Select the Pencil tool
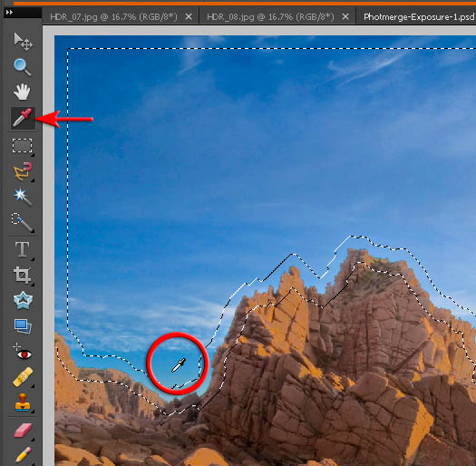Screen dimensions: 476x466 pos(23,455)
